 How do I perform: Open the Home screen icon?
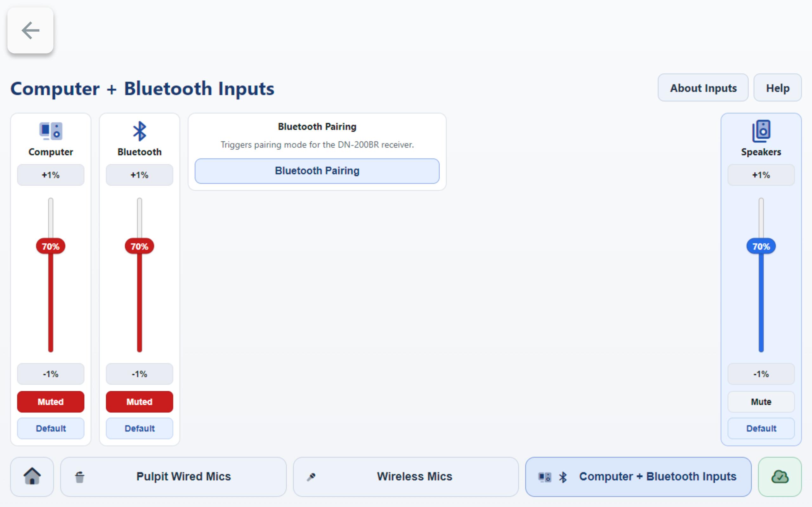tap(32, 476)
